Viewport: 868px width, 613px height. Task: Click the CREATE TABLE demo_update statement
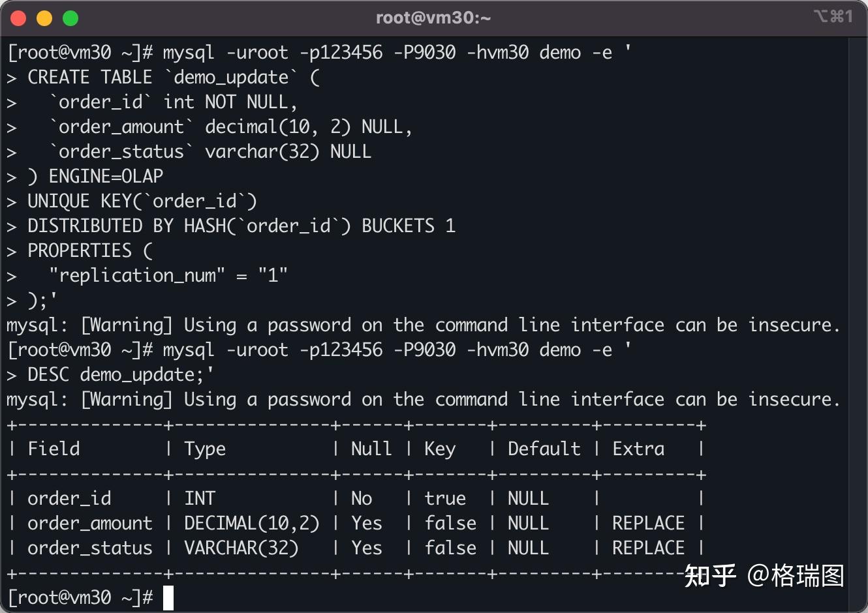coord(172,77)
